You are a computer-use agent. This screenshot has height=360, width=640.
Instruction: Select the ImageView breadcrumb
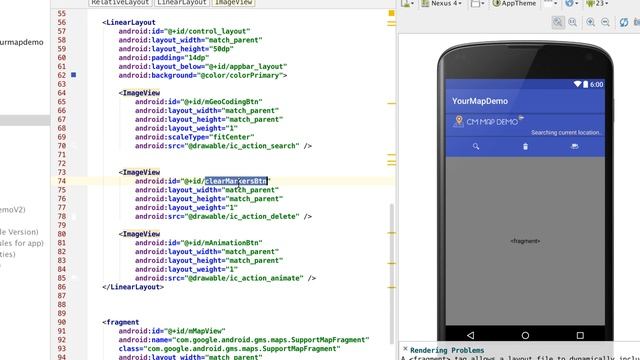coord(233,3)
